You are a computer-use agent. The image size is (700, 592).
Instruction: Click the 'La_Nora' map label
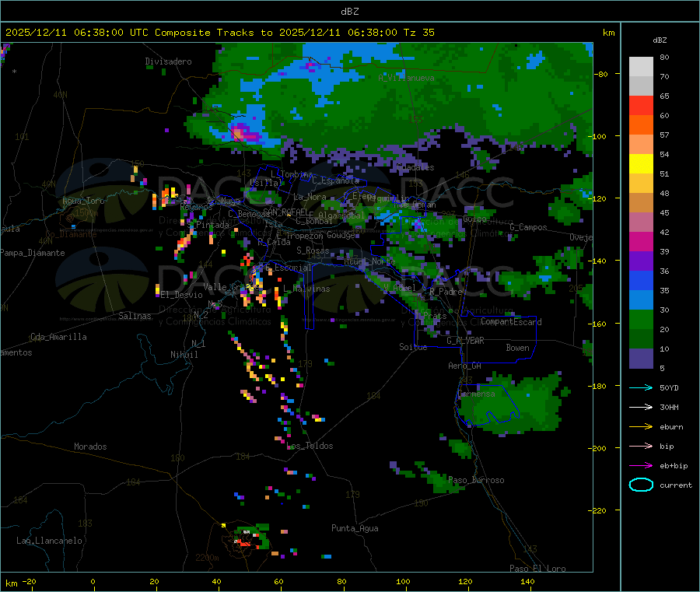pos(310,197)
